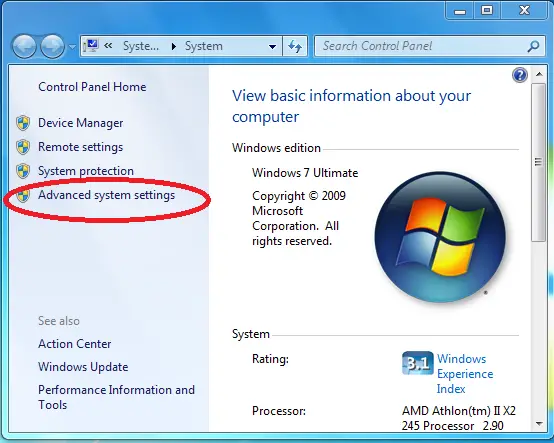Screen dimensions: 554x443
Task: Open the Windows Experience Index link
Action: [465, 374]
